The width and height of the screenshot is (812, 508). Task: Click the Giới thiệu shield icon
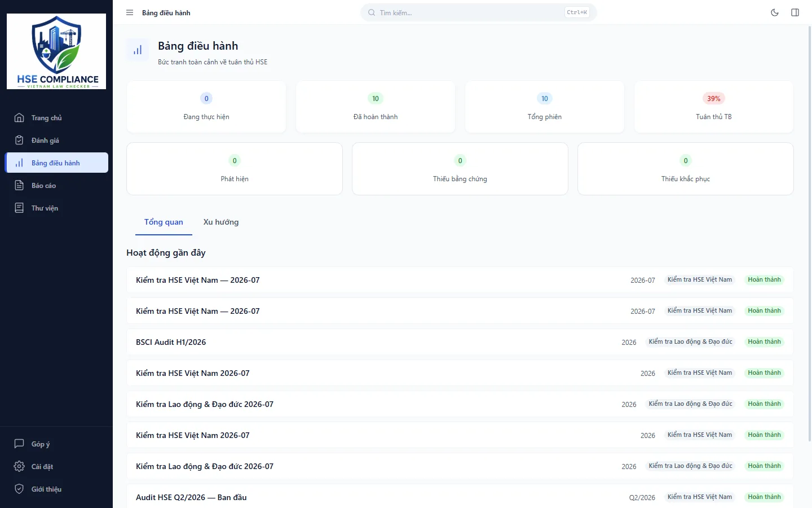click(x=19, y=489)
